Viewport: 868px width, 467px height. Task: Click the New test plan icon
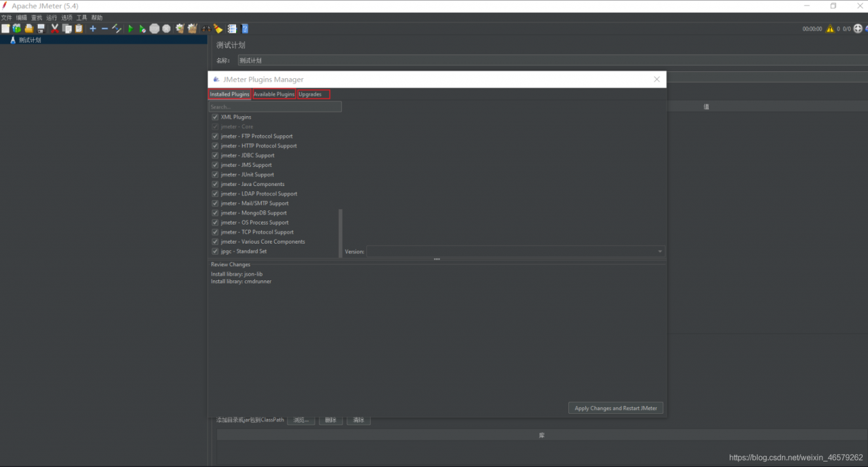(x=5, y=29)
